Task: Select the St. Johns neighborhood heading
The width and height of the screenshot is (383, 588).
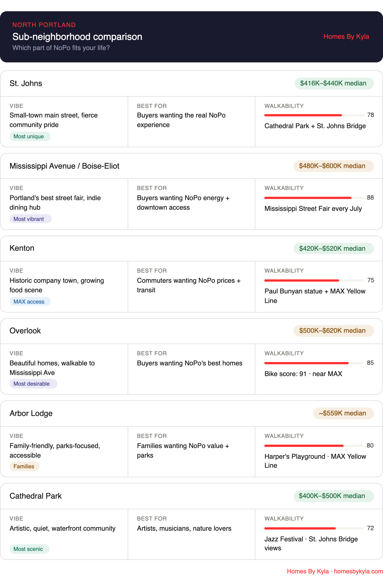Action: pos(26,83)
